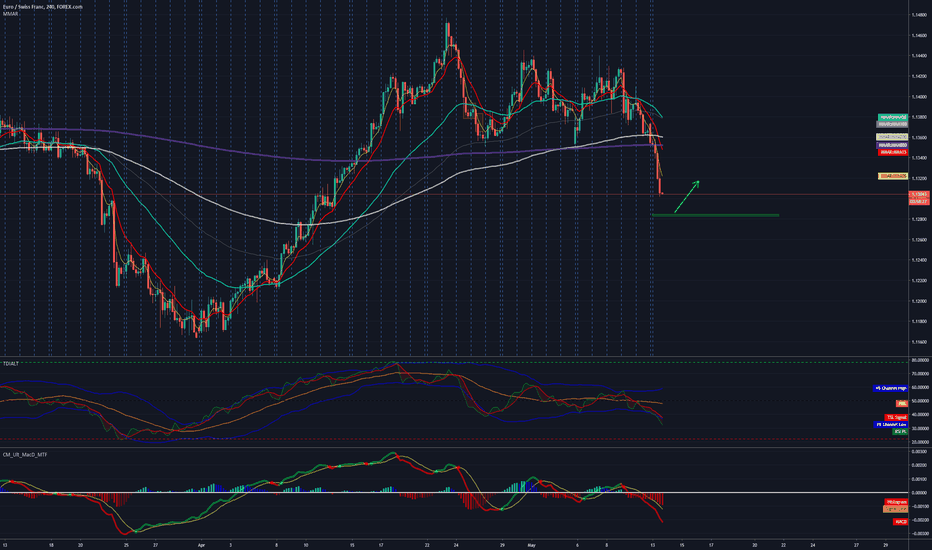
Task: Click the cream-colored moving average price tag
Action: [x=893, y=137]
